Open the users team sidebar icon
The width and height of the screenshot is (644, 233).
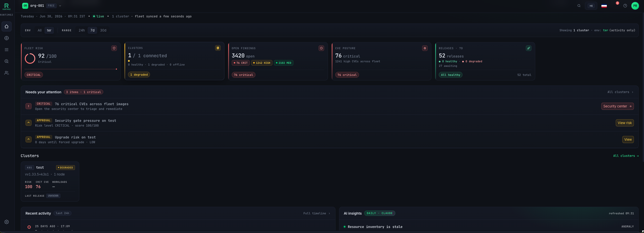pyautogui.click(x=7, y=73)
